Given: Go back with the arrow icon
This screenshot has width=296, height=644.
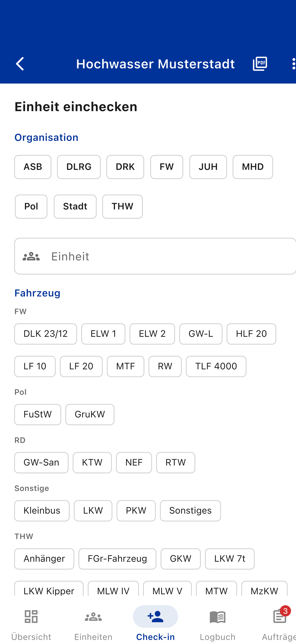Looking at the screenshot, I should coord(20,64).
